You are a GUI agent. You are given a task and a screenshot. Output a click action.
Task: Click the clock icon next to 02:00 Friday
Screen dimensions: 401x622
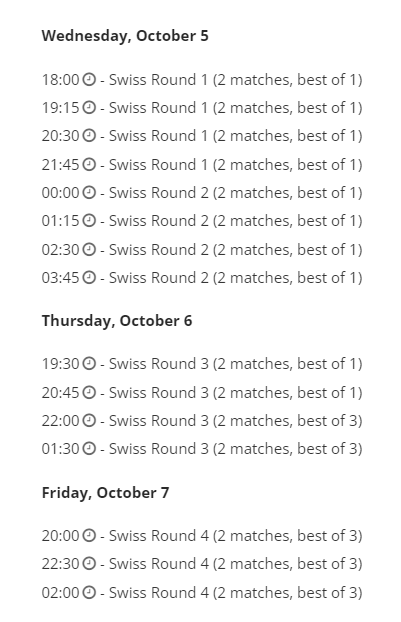tap(89, 592)
